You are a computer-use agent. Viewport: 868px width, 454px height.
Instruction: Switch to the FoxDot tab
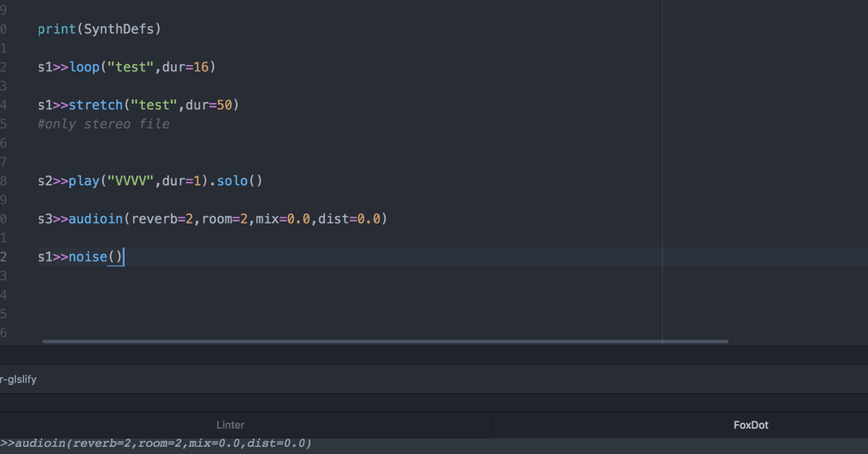(751, 425)
